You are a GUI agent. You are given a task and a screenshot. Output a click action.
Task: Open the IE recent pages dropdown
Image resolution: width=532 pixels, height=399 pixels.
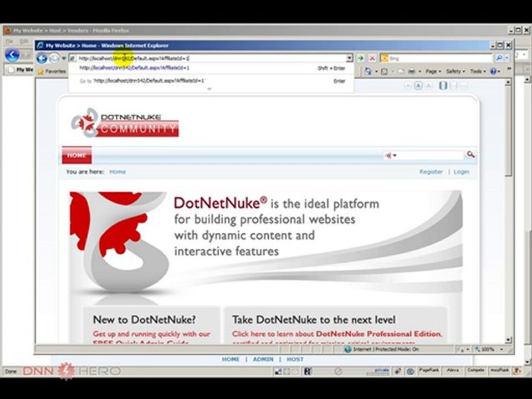click(x=63, y=58)
